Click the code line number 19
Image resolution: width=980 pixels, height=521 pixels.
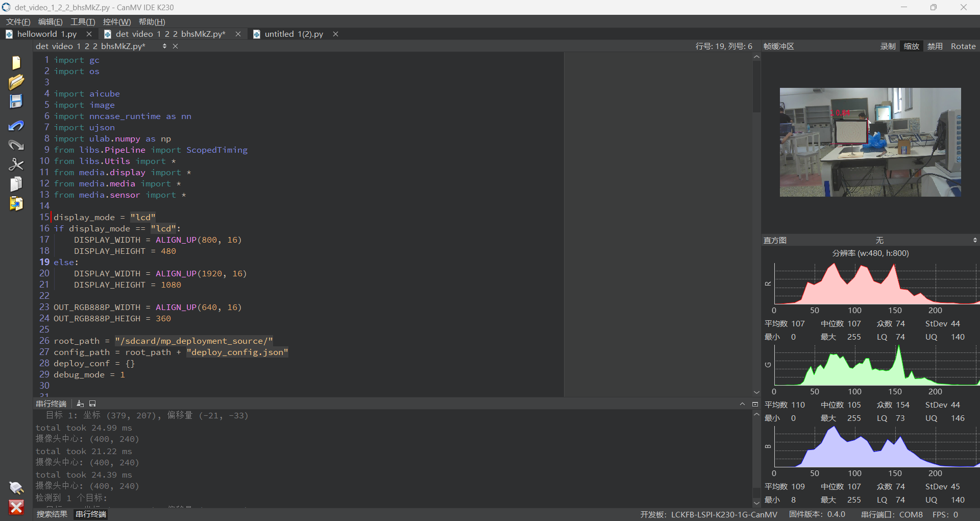(x=44, y=262)
